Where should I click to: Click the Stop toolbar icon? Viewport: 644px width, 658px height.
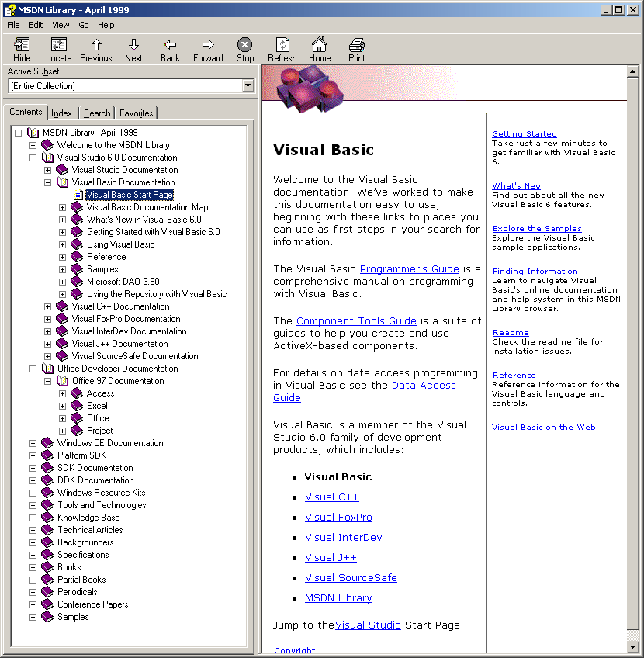(244, 44)
